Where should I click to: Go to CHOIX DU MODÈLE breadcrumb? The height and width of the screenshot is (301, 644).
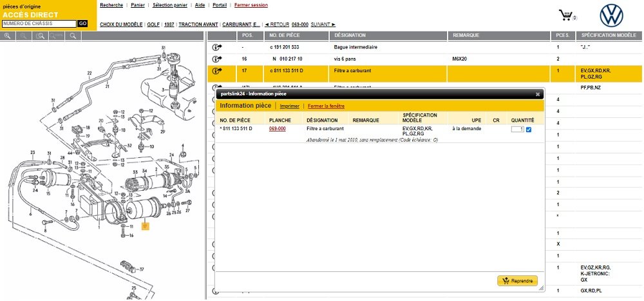pyautogui.click(x=121, y=24)
